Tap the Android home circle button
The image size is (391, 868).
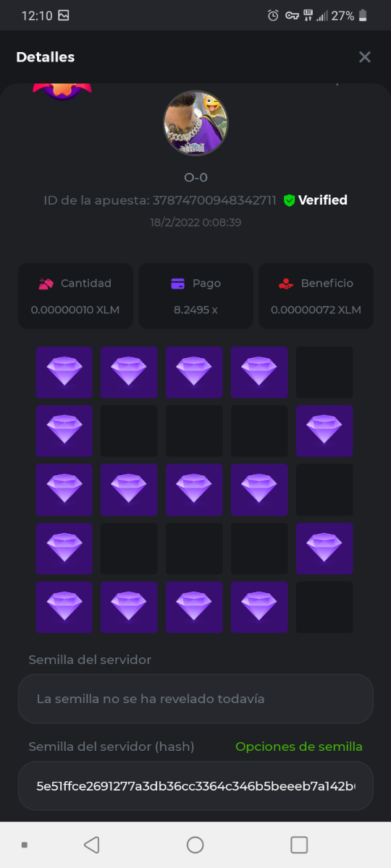[195, 844]
